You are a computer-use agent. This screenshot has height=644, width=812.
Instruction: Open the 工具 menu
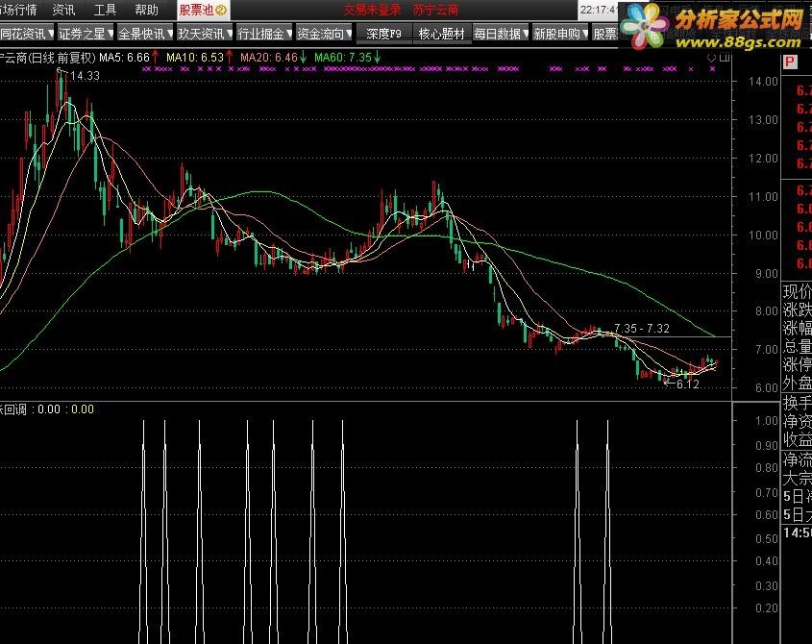(x=105, y=10)
